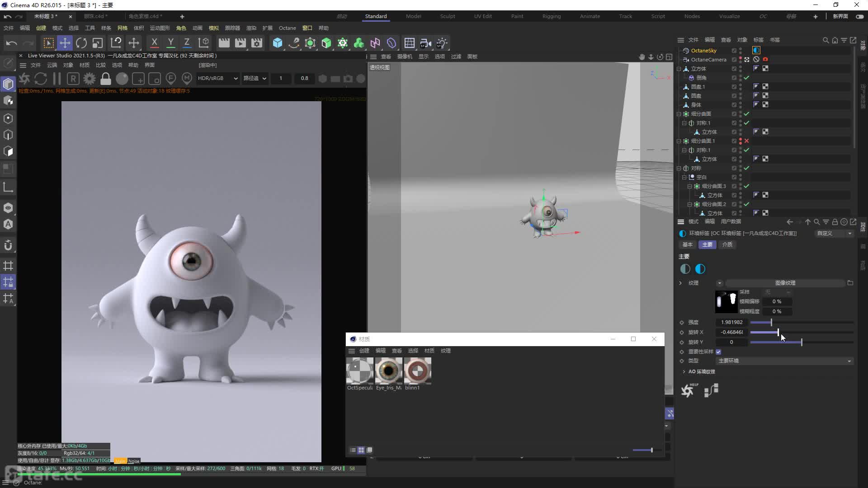Click the pick material M icon
868x488 pixels.
(187, 79)
